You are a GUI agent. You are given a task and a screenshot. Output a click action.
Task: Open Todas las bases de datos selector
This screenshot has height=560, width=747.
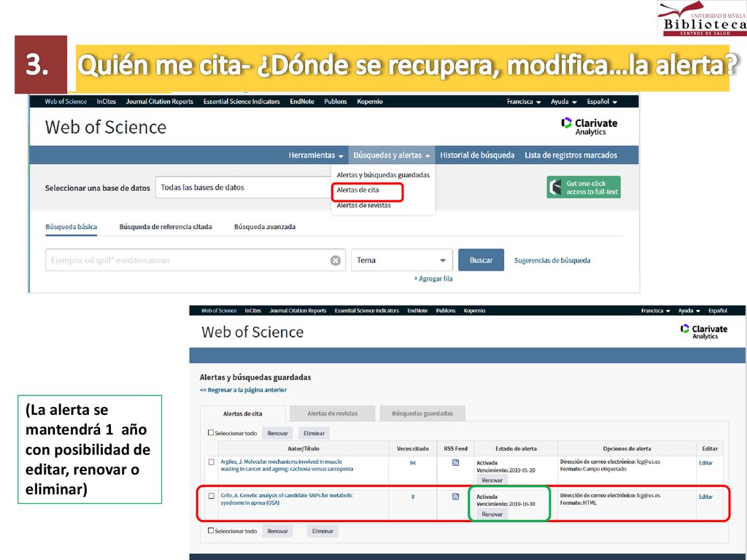[244, 187]
